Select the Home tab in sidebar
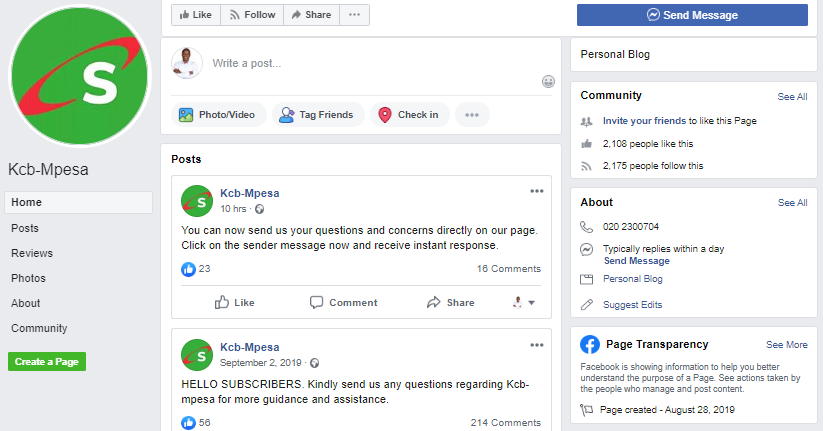Image resolution: width=823 pixels, height=431 pixels. click(78, 202)
